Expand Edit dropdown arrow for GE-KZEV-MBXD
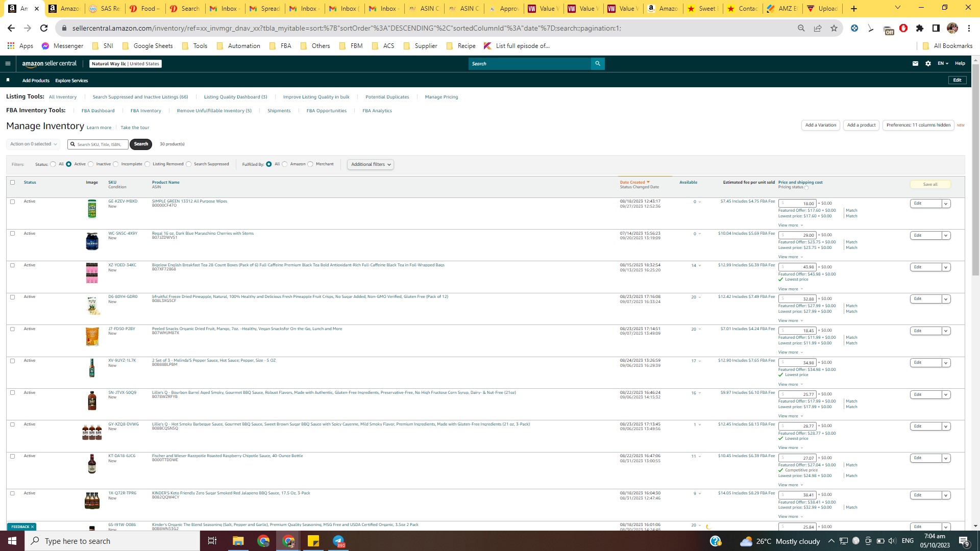This screenshot has width=980, height=551. tap(946, 204)
